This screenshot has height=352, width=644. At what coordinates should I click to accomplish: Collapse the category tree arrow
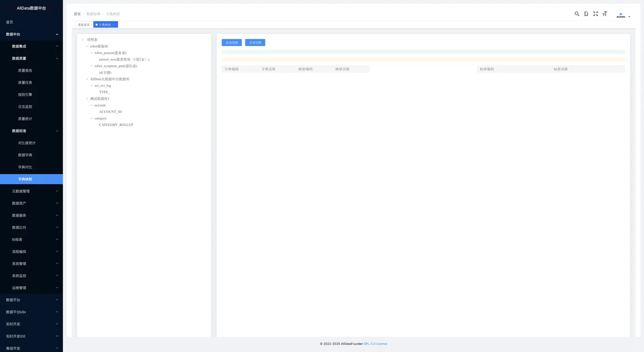tap(92, 118)
